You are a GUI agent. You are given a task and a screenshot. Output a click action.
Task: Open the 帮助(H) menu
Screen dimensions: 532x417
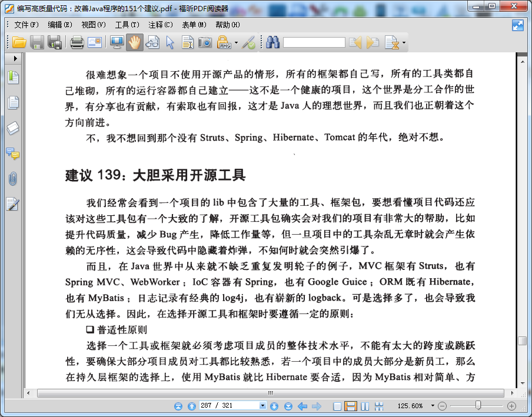point(228,25)
